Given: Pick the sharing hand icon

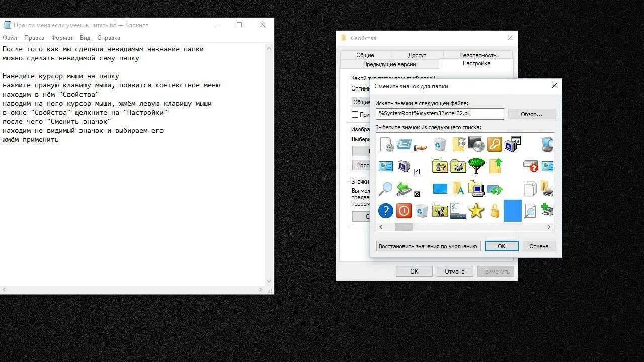Looking at the screenshot, I should (421, 147).
